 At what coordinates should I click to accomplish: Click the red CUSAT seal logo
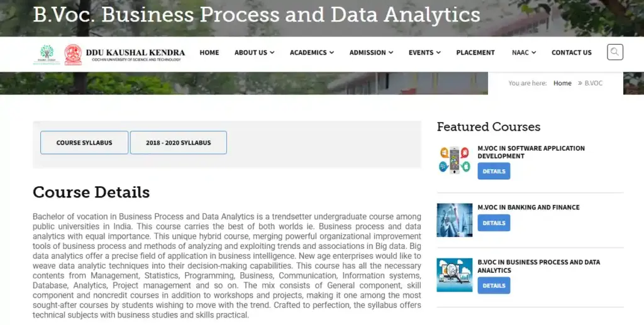tap(73, 55)
